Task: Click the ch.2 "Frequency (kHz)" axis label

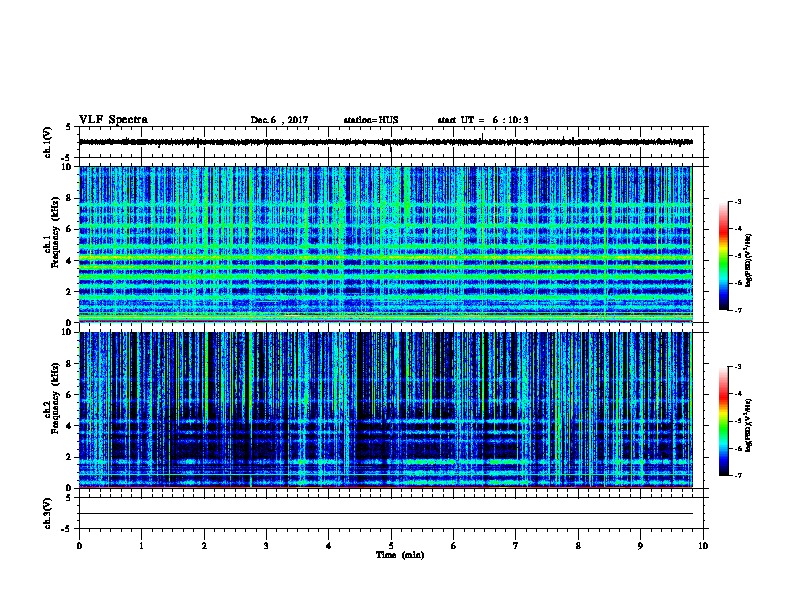Action: pyautogui.click(x=55, y=398)
